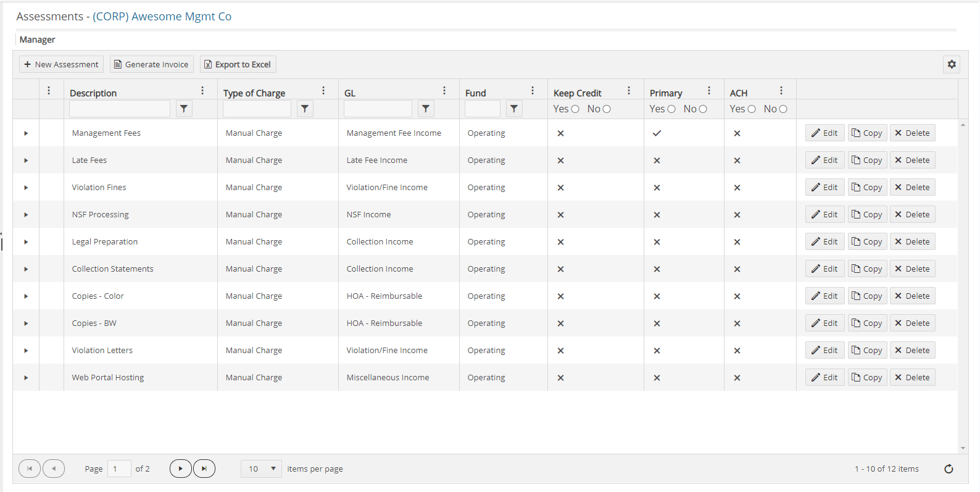980x492 pixels.
Task: Click the (CORP) Awesome Mgmt Co link
Action: click(162, 17)
